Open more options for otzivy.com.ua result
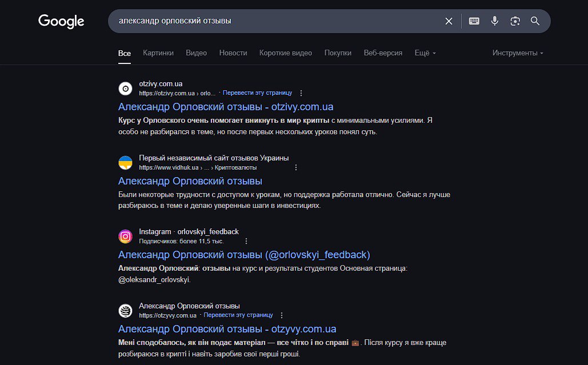The image size is (588, 365). [x=301, y=93]
